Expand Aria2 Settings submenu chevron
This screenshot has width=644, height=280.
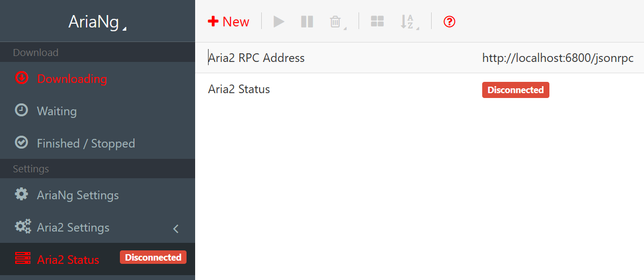coord(176,229)
